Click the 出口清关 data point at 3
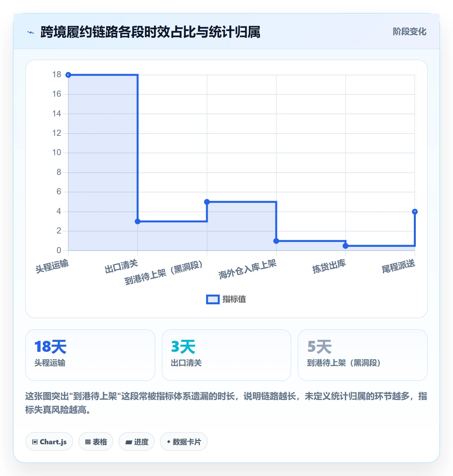The width and height of the screenshot is (453, 476). coord(138,222)
